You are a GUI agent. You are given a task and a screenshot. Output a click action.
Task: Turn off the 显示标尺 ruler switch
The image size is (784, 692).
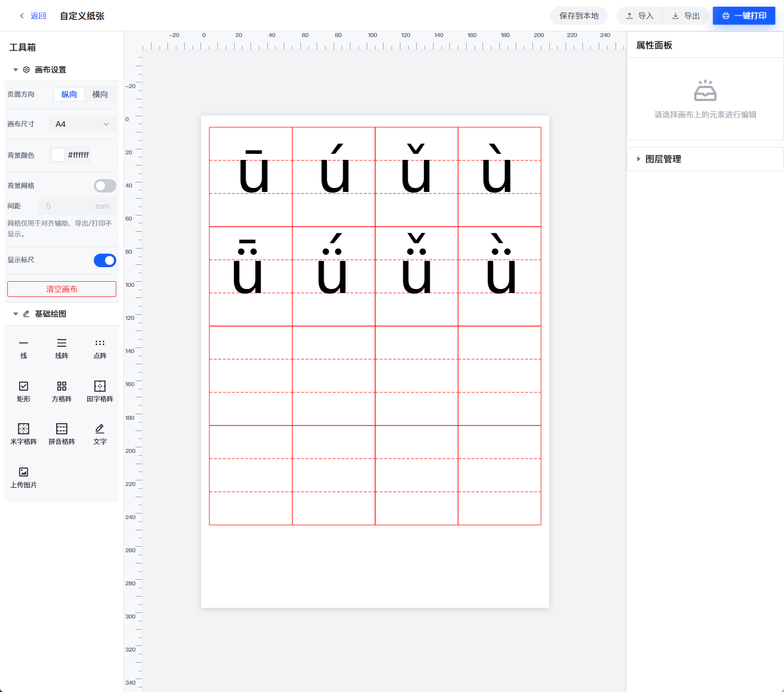[104, 260]
